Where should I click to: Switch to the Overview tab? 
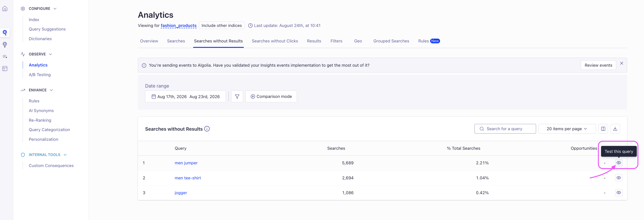(149, 41)
